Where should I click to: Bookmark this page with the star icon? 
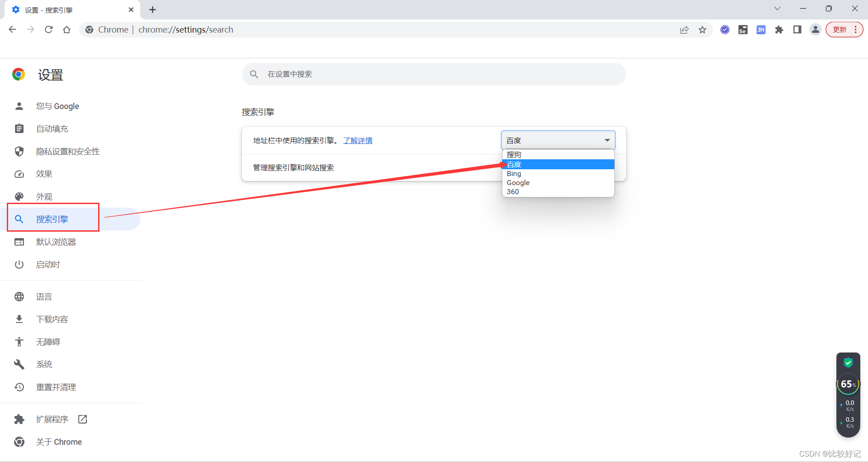point(702,30)
